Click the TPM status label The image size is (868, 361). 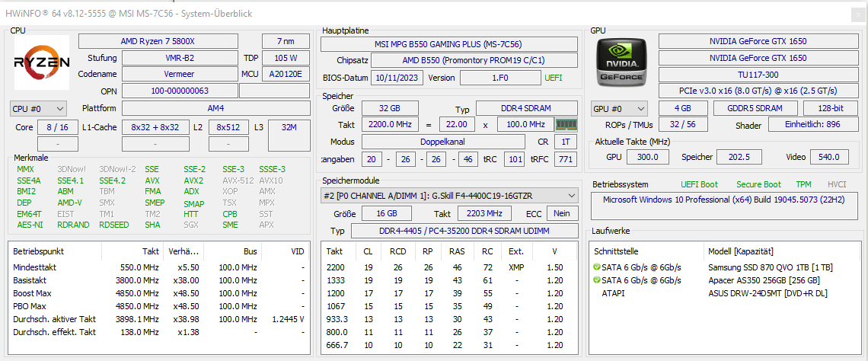803,184
